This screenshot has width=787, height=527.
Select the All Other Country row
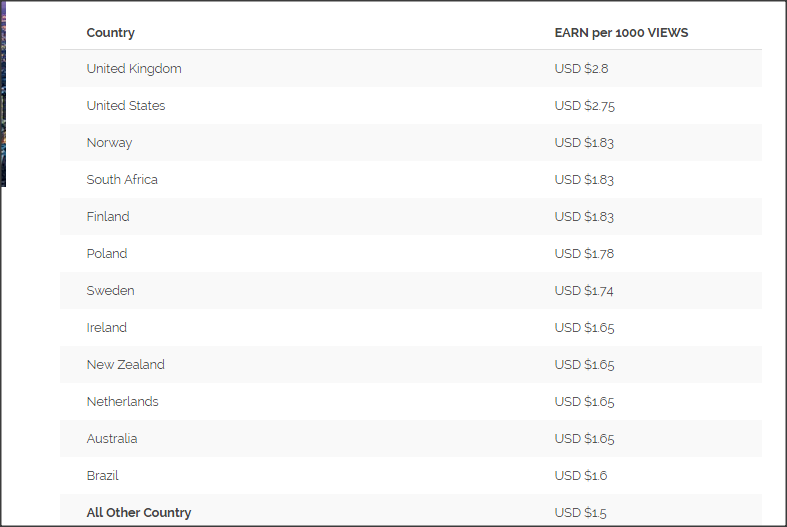[x=139, y=513]
